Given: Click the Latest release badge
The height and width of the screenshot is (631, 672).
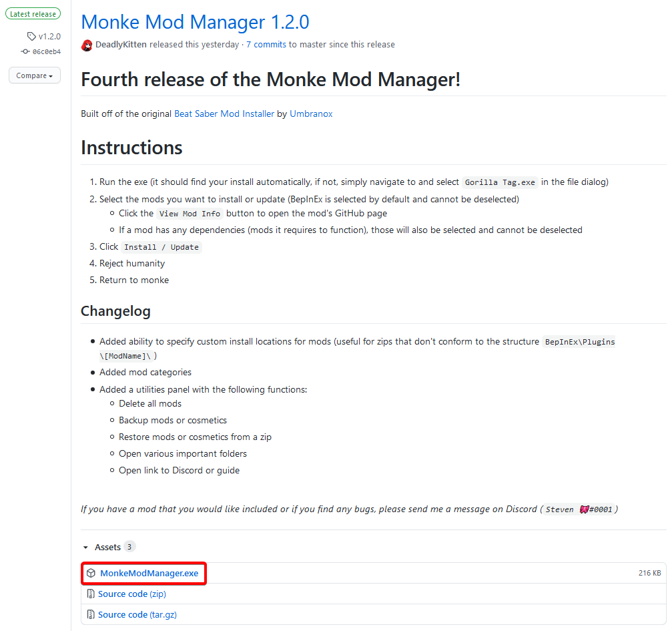Looking at the screenshot, I should (x=33, y=14).
